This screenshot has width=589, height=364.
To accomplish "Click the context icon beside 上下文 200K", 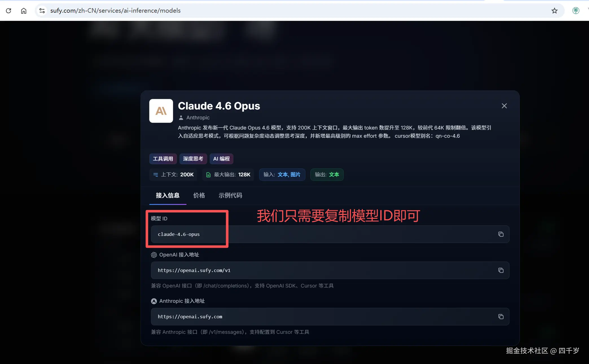I will (156, 175).
